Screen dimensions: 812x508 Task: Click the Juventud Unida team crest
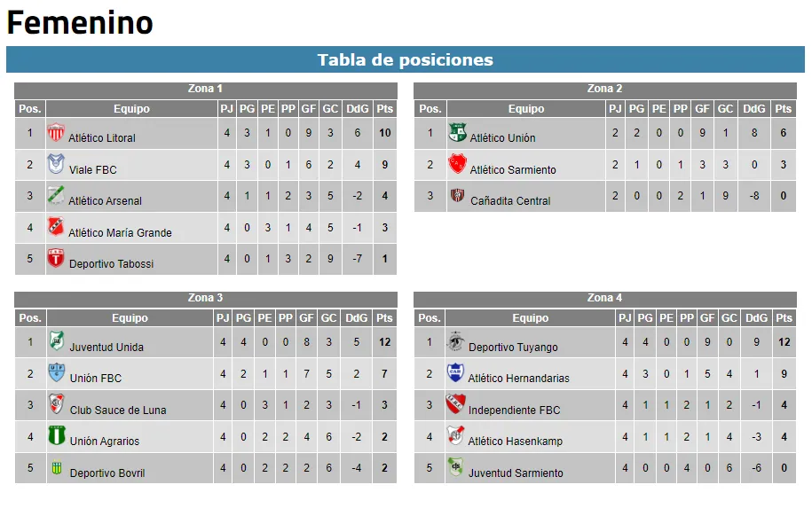(x=57, y=342)
